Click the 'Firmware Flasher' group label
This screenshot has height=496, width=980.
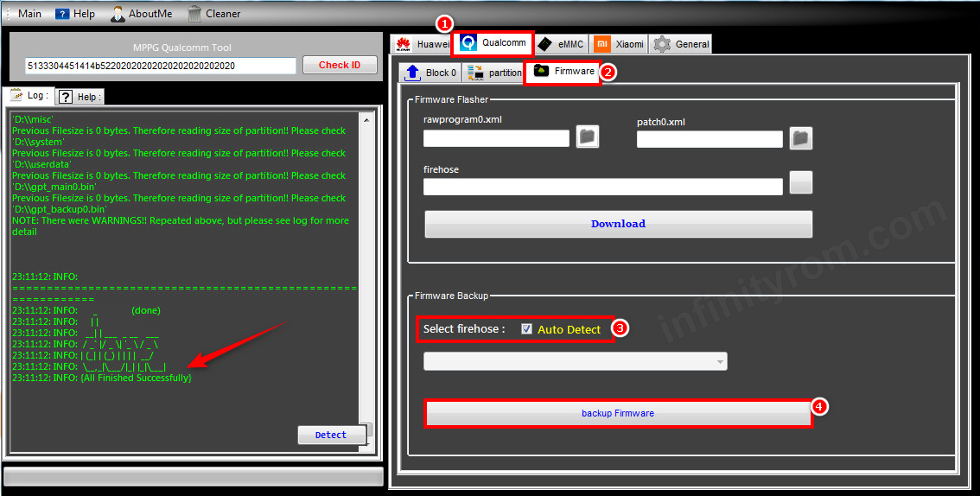(x=452, y=99)
